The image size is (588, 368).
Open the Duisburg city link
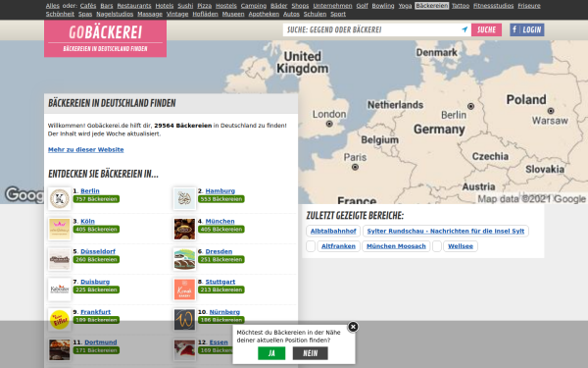pyautogui.click(x=95, y=282)
